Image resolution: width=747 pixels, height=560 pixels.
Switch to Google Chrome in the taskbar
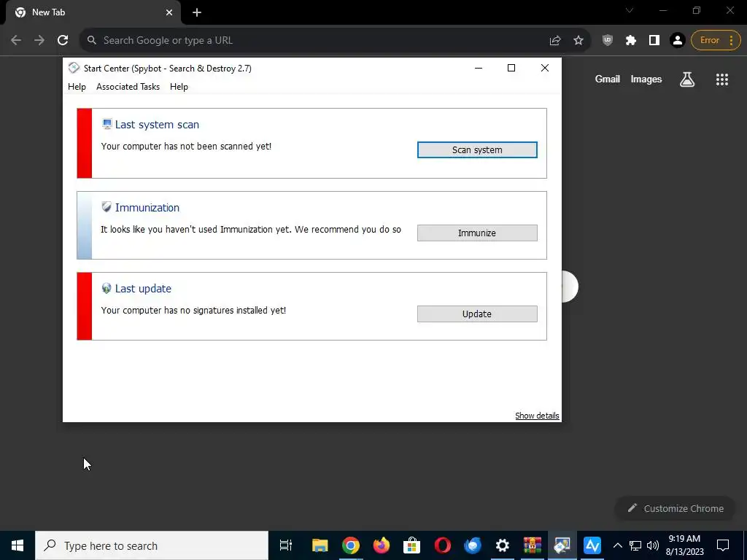[x=351, y=545]
